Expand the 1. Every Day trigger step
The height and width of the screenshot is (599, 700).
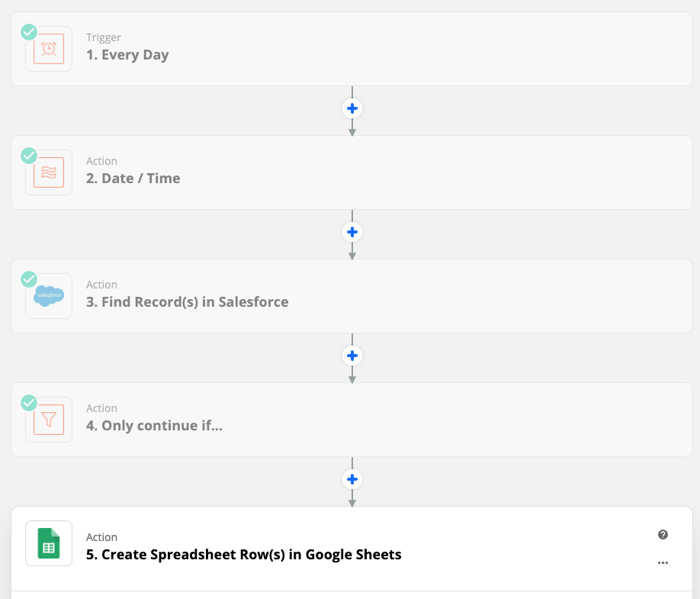click(x=352, y=49)
